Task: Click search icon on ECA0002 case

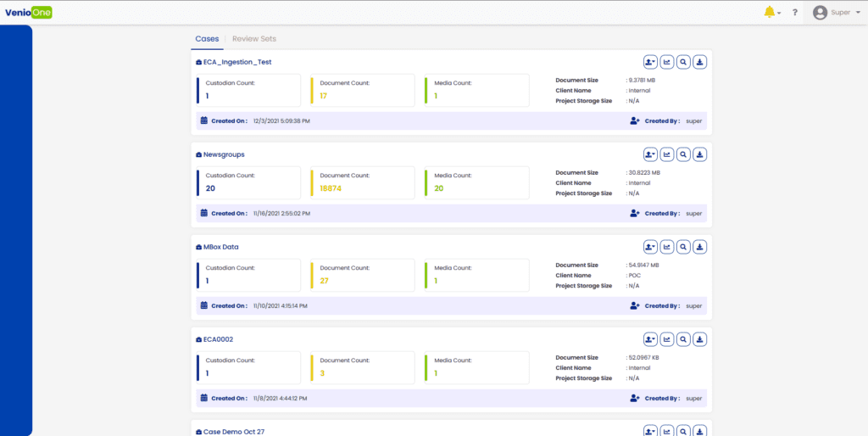Action: tap(683, 339)
